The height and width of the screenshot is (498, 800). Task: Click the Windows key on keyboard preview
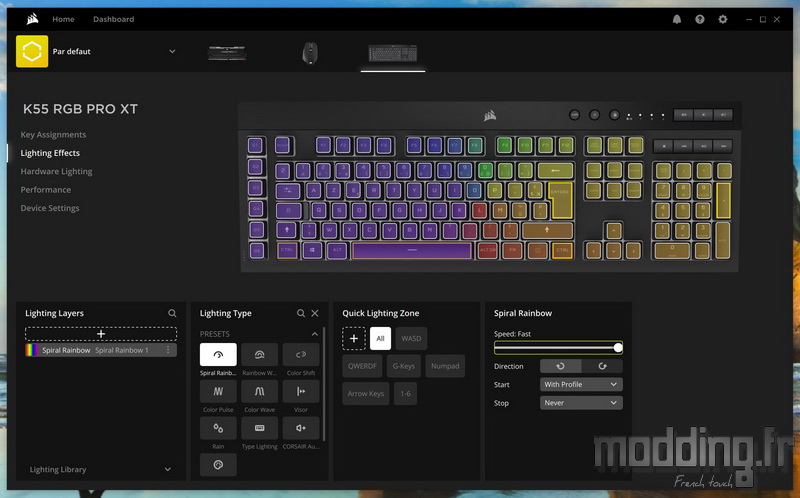pos(312,250)
